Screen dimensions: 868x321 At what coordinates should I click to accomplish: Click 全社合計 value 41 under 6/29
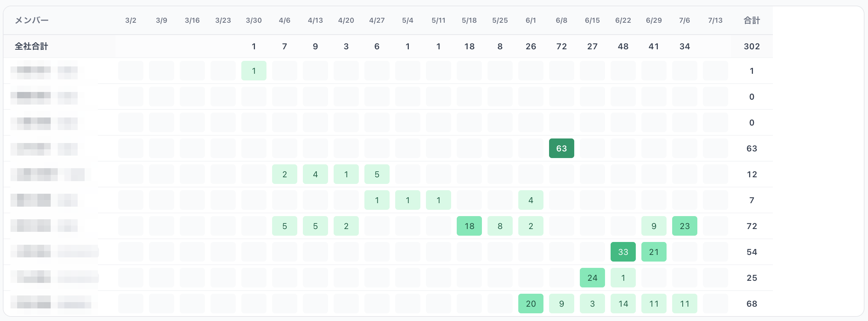(x=654, y=47)
